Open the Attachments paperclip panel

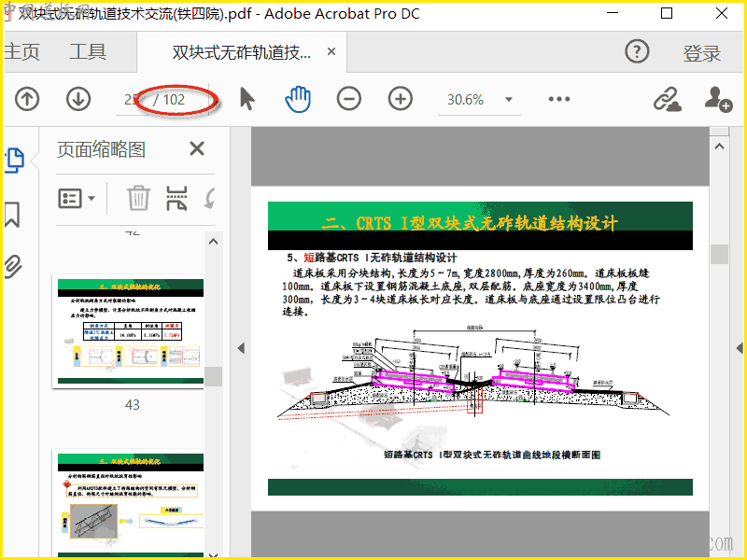(13, 267)
